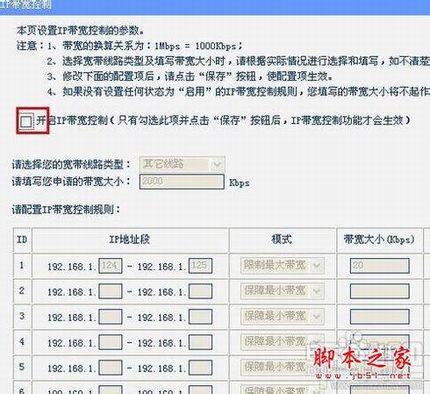Viewport: 430px width, 394px height.
Task: Open row 4 mode dropdown
Action: coord(282,342)
